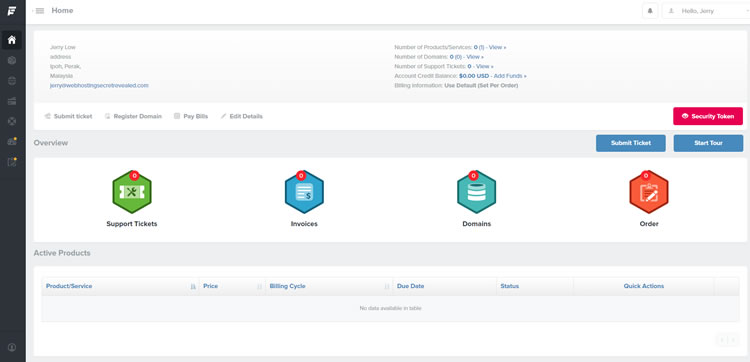This screenshot has height=362, width=750.
Task: Click the Edit Details quick link
Action: (242, 116)
